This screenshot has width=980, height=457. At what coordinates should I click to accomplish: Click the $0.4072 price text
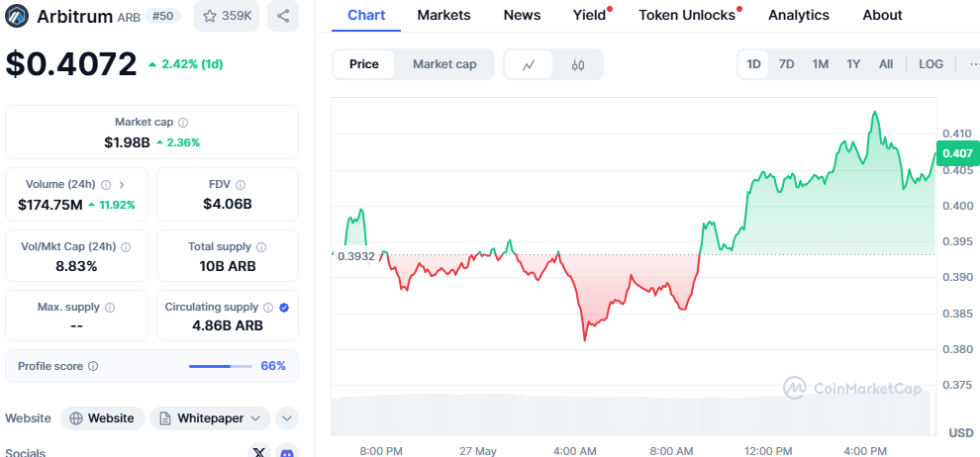(70, 63)
